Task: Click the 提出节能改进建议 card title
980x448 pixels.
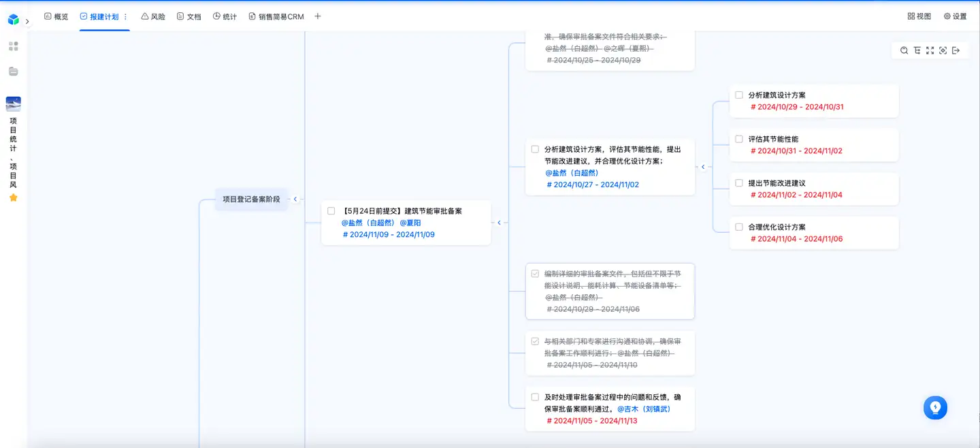Action: [x=777, y=183]
